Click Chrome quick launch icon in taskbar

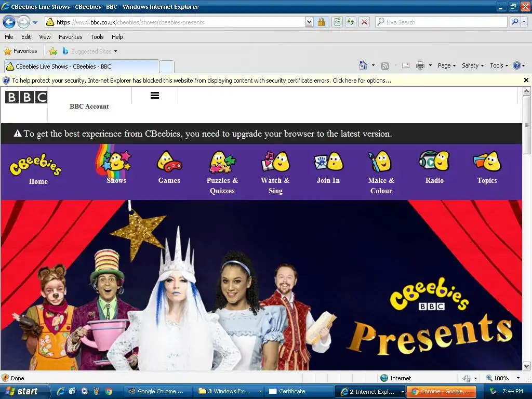click(x=109, y=391)
